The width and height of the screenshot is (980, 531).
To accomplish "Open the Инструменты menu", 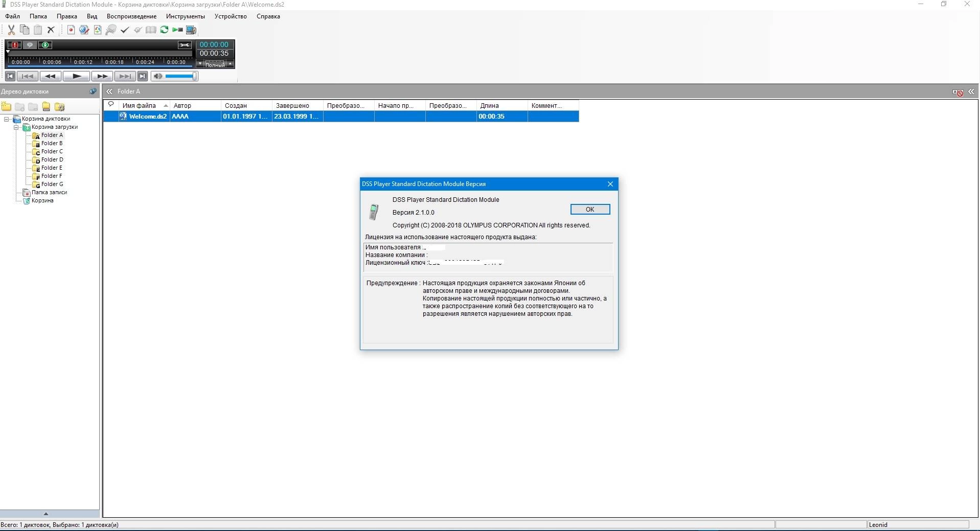I will coord(186,16).
